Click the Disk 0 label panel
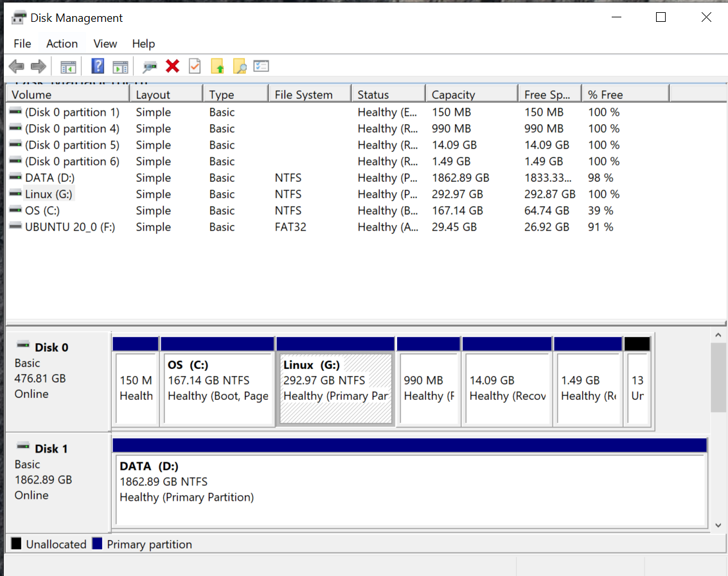 point(58,381)
